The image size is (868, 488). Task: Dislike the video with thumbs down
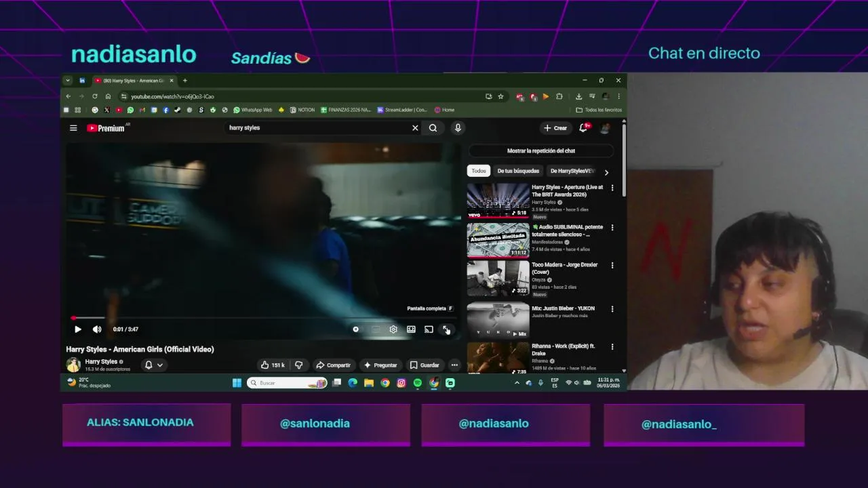[x=299, y=365]
